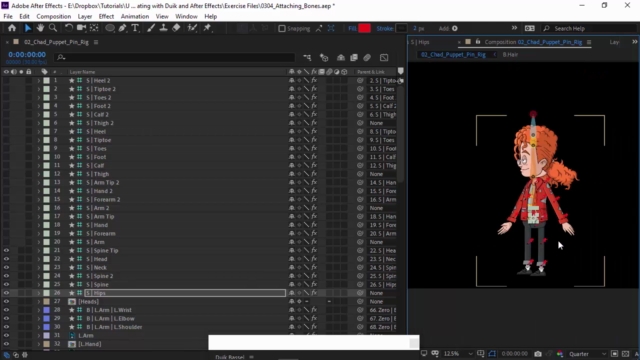Hide the S | Head layer
This screenshot has height=360, width=640.
tap(6, 259)
